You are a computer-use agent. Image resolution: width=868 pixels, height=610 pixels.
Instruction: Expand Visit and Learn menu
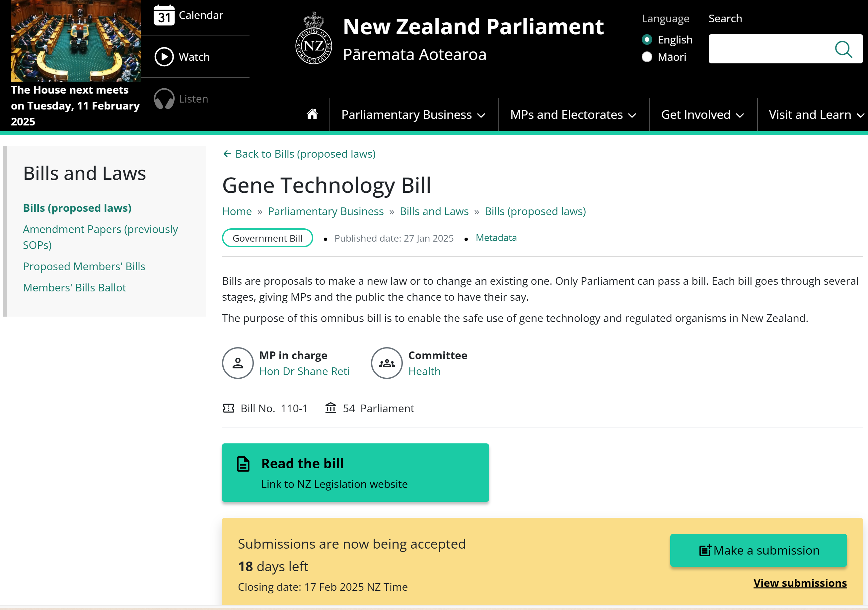(817, 114)
